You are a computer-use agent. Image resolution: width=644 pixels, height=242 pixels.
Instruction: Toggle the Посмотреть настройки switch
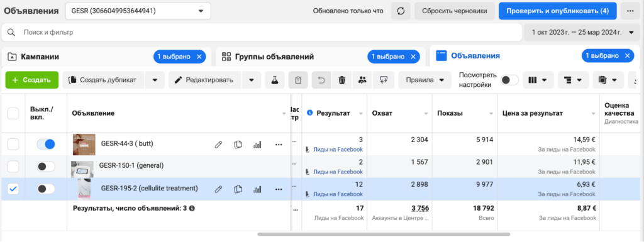[x=509, y=80]
